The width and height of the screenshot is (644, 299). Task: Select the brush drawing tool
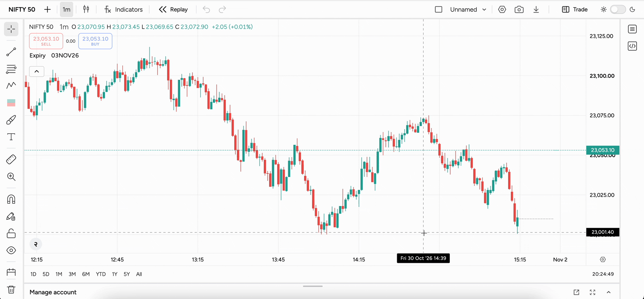point(11,120)
